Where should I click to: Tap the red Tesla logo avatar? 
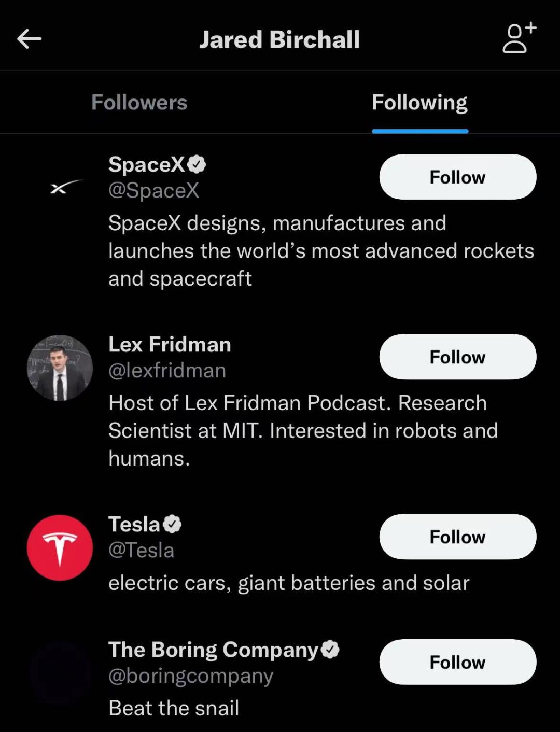click(x=60, y=547)
